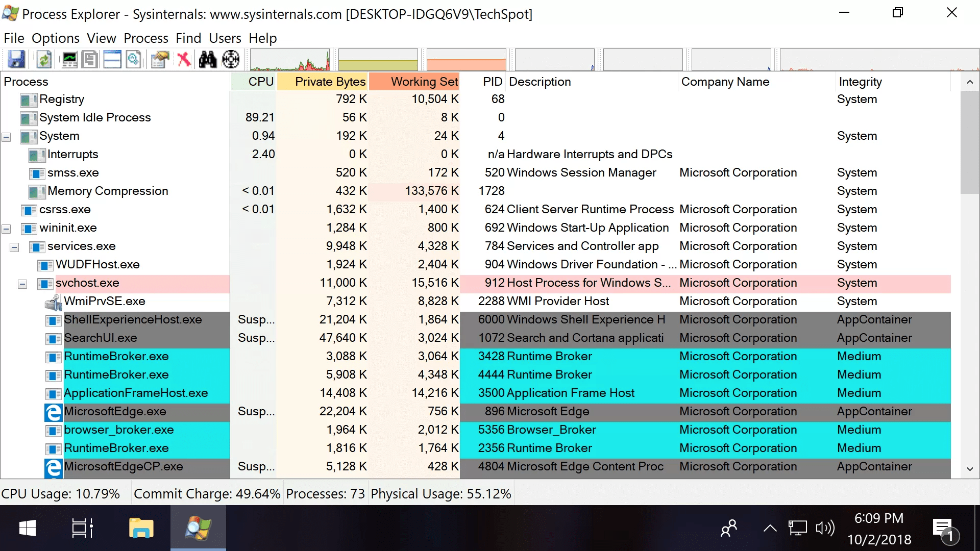Image resolution: width=980 pixels, height=551 pixels.
Task: Click the CPU usage history graph
Action: point(290,60)
